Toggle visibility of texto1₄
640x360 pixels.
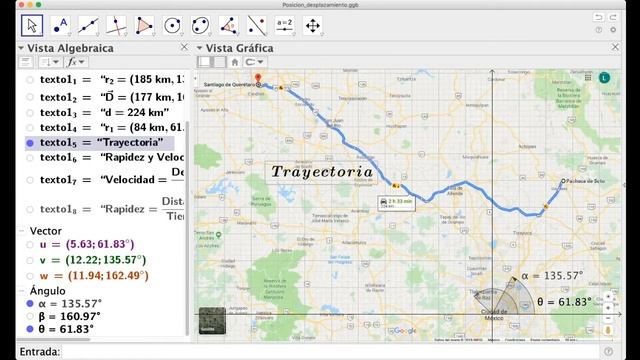pyautogui.click(x=30, y=128)
